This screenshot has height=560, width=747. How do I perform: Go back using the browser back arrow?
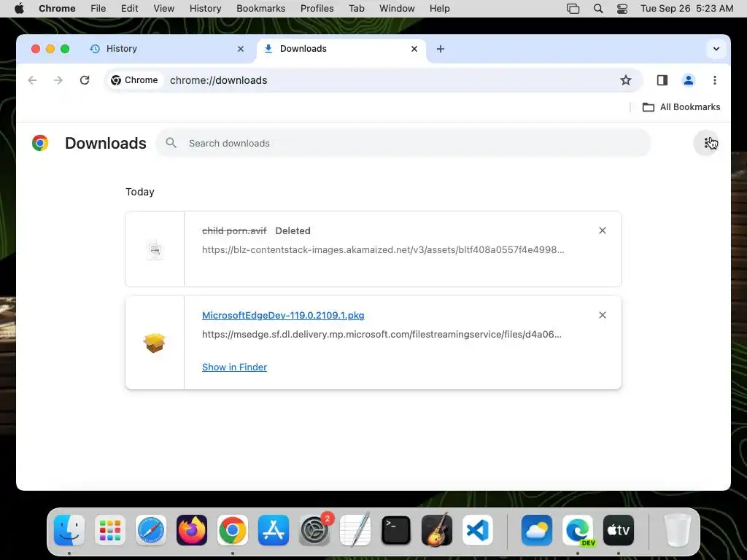[32, 80]
